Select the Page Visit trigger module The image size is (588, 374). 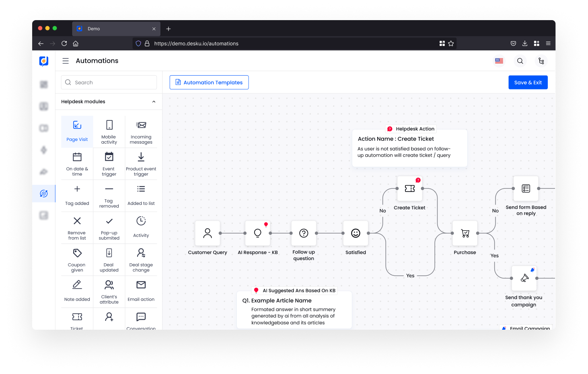[x=77, y=131]
